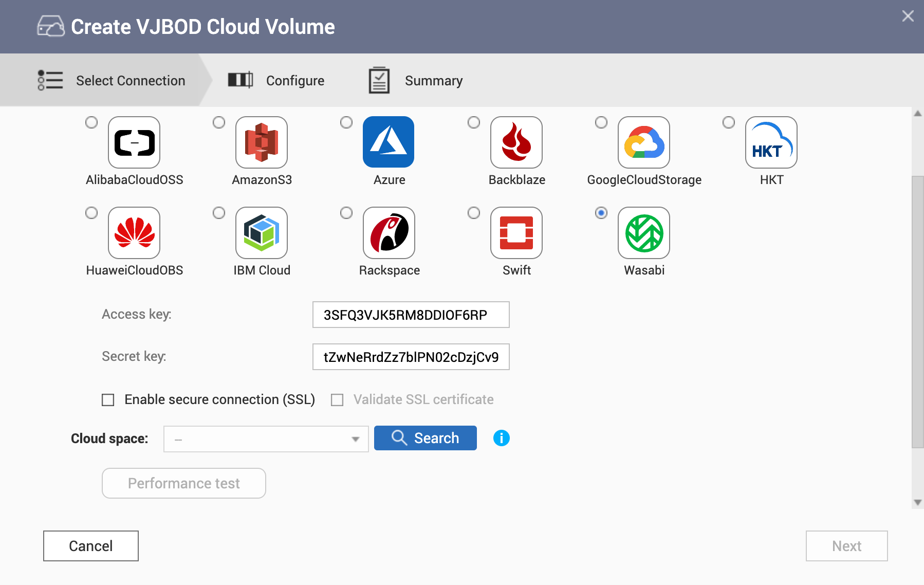Click the AlibabaCloudOSS provider icon
The image size is (924, 585).
click(x=134, y=142)
